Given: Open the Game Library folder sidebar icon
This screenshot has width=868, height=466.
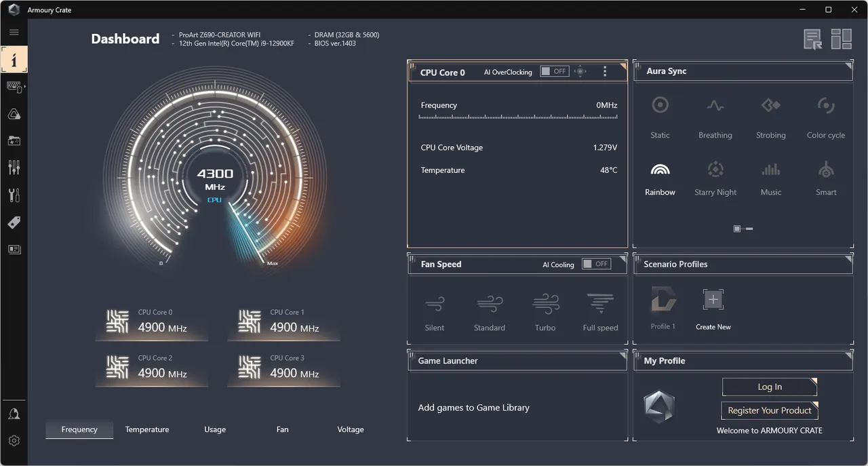Looking at the screenshot, I should point(14,141).
